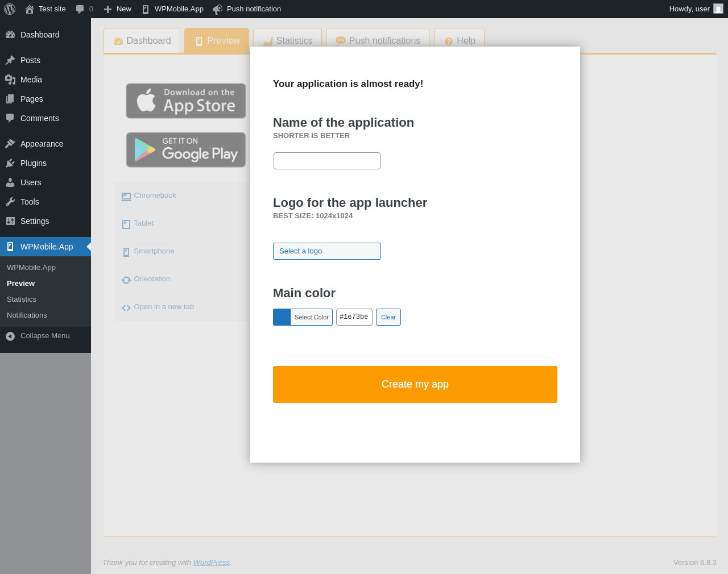Open WPMobile.App phone icon in admin bar
The width and height of the screenshot is (728, 574).
pyautogui.click(x=146, y=9)
